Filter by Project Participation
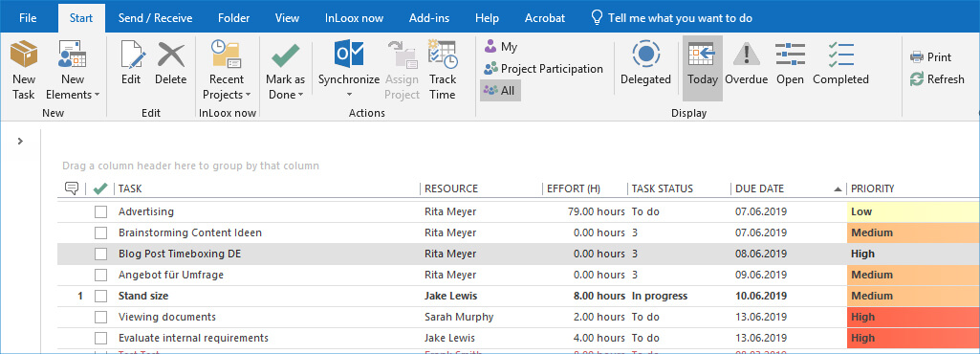 543,69
